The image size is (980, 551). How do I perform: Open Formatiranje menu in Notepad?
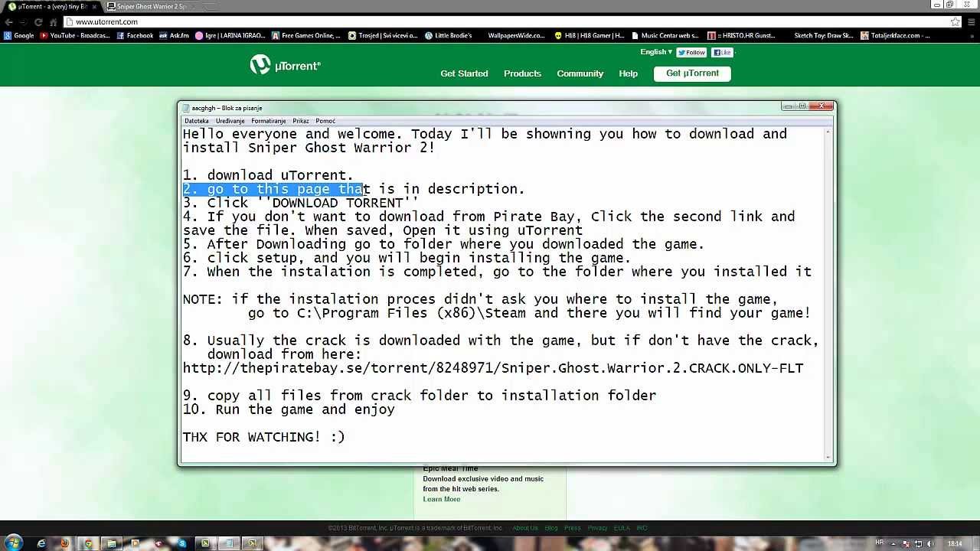click(269, 121)
